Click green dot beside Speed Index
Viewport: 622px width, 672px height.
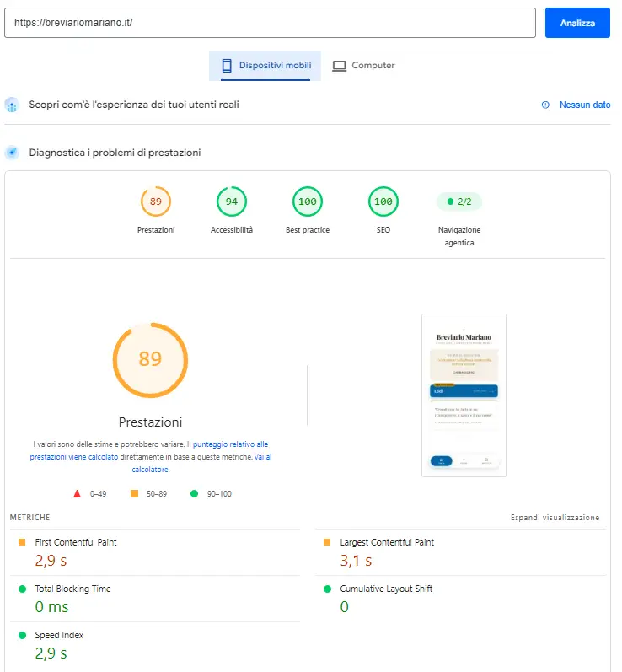tap(22, 635)
